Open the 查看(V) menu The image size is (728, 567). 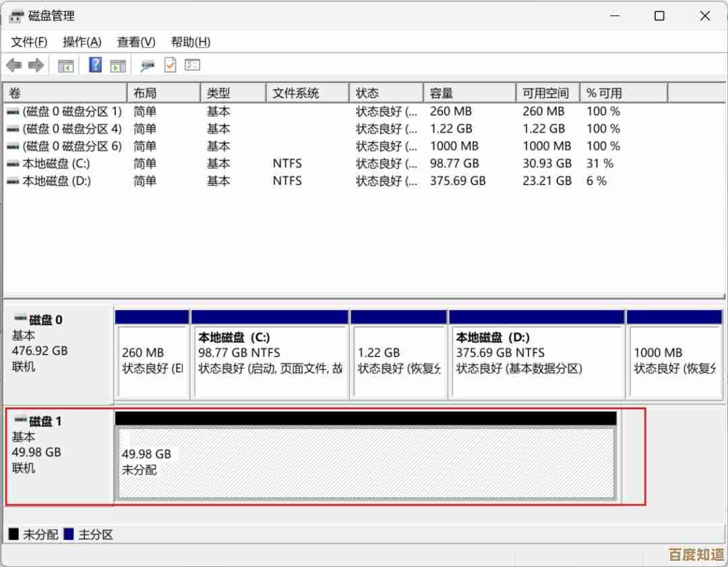(136, 42)
